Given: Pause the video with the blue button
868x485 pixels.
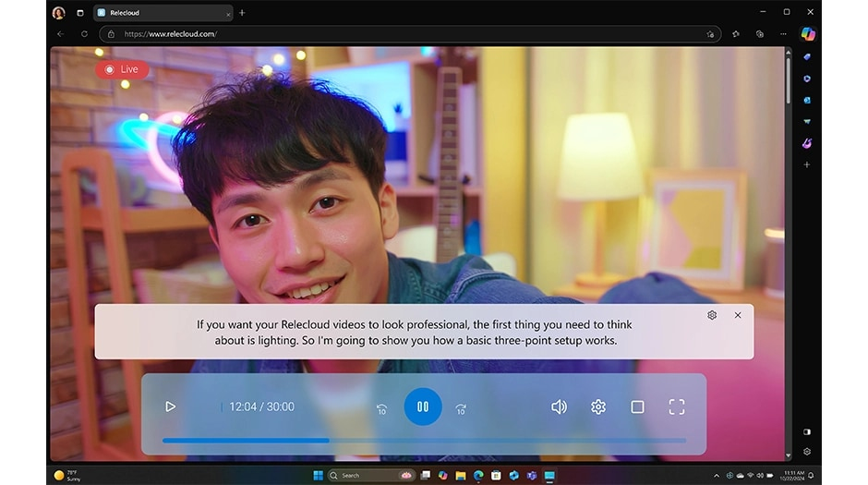Looking at the screenshot, I should pos(423,406).
